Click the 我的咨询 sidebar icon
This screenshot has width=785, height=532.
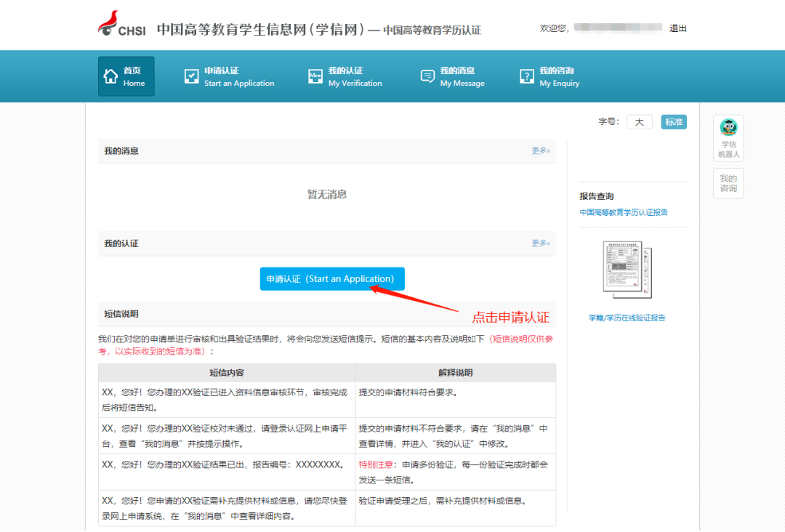tap(728, 182)
